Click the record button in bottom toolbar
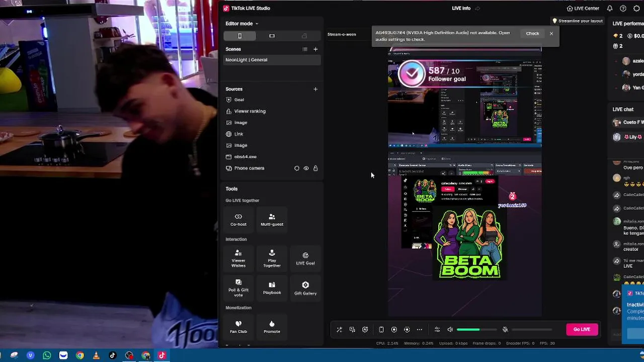 pos(394,330)
